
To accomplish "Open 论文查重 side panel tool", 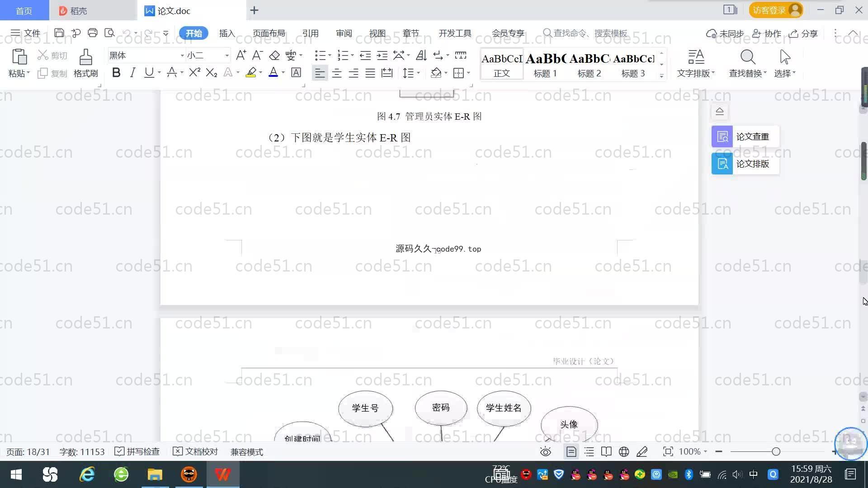I will point(745,136).
